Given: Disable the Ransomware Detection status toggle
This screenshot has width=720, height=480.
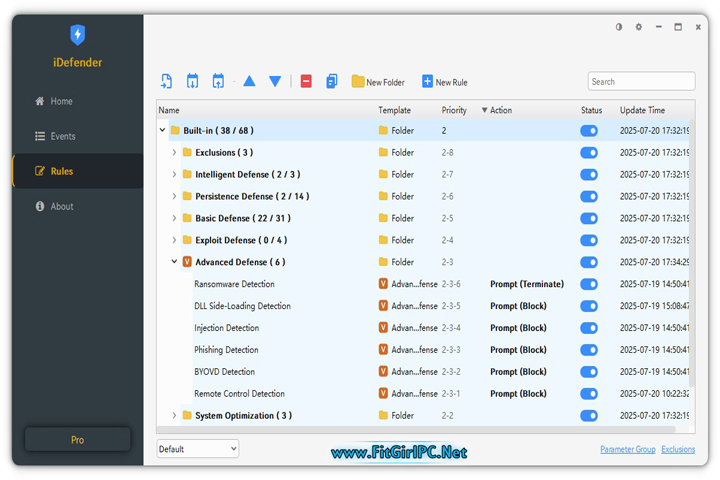Looking at the screenshot, I should click(589, 284).
